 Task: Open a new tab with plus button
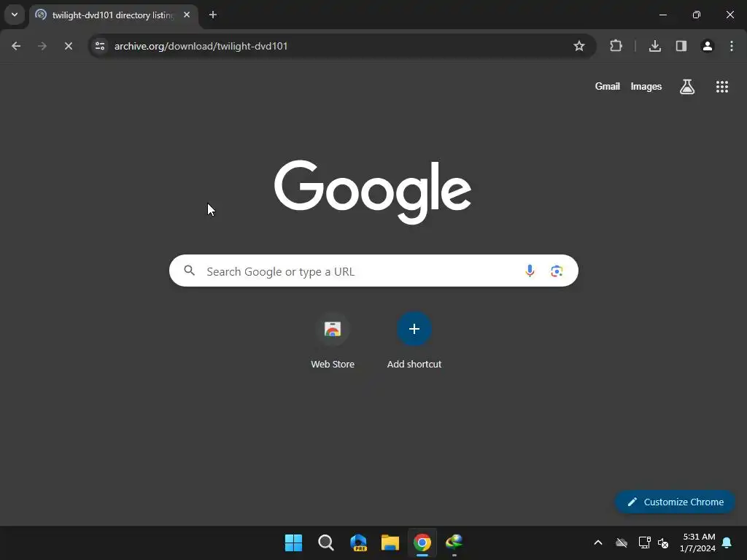tap(213, 15)
